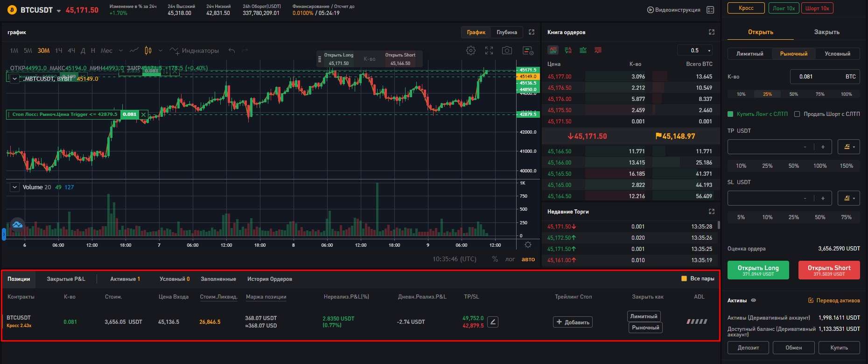
Task: Edit TP/SL pencil icon for BTCUSDT position
Action: [493, 321]
